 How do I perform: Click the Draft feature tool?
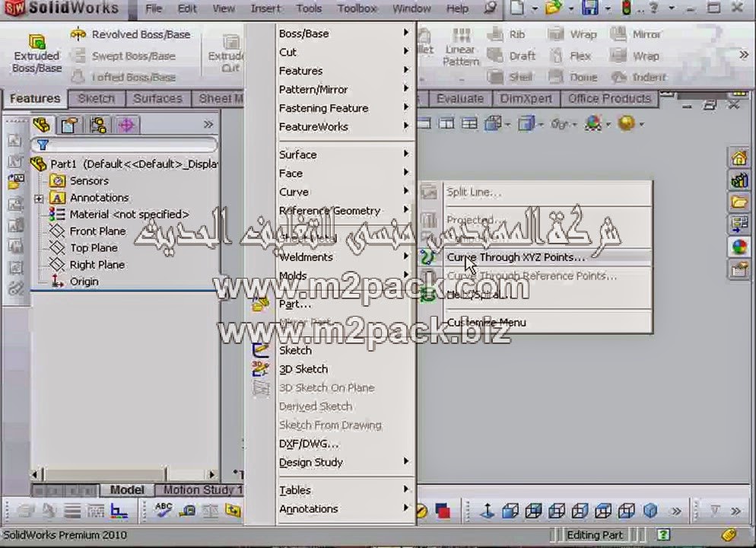511,56
